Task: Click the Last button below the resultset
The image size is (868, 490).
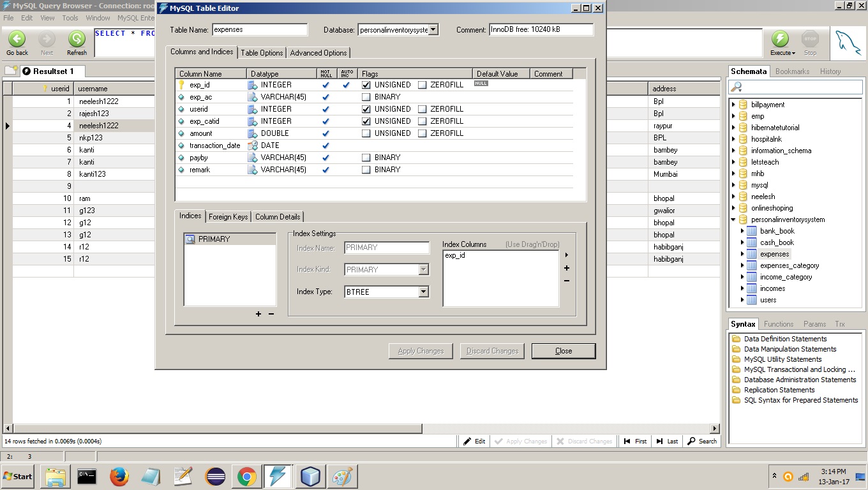Action: point(666,441)
